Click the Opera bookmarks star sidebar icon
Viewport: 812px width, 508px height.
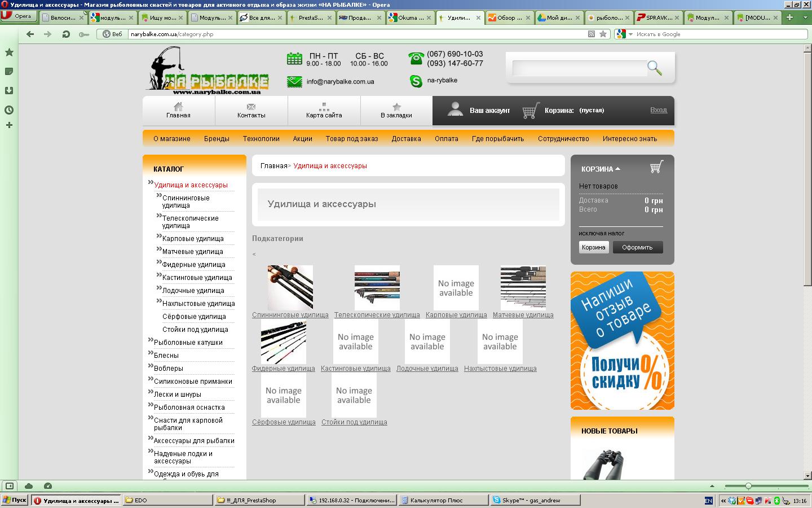click(x=9, y=52)
